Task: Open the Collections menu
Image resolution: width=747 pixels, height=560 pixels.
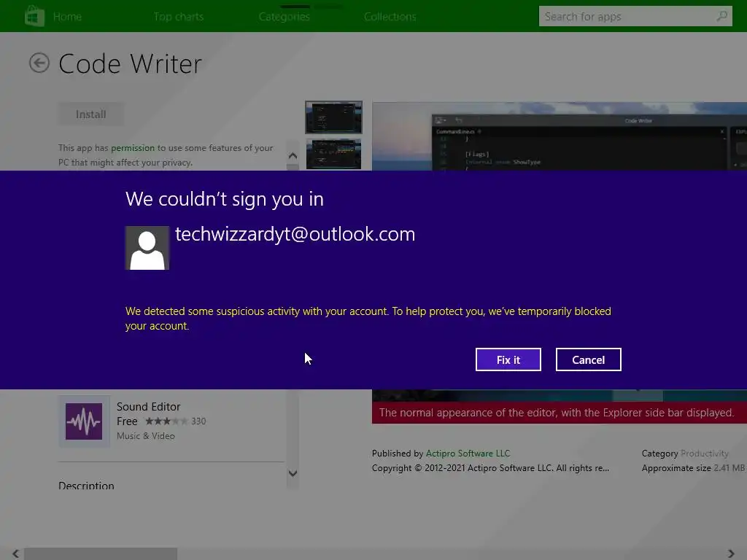Action: pos(390,17)
